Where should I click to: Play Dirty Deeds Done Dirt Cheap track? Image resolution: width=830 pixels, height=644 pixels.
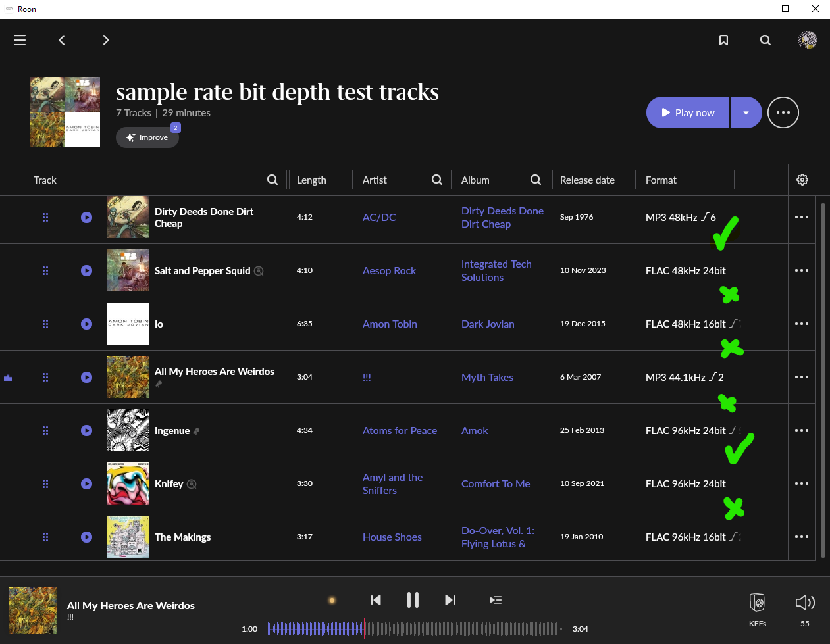coord(86,217)
